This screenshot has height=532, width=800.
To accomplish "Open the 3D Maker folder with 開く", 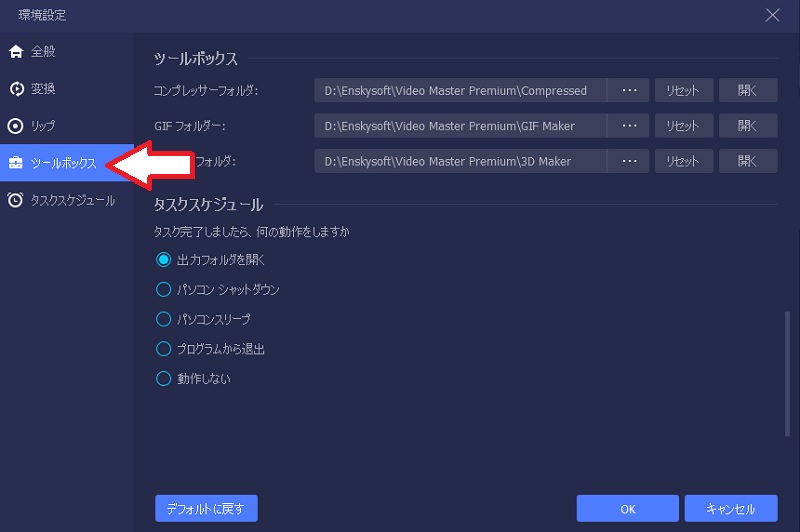I will point(748,161).
